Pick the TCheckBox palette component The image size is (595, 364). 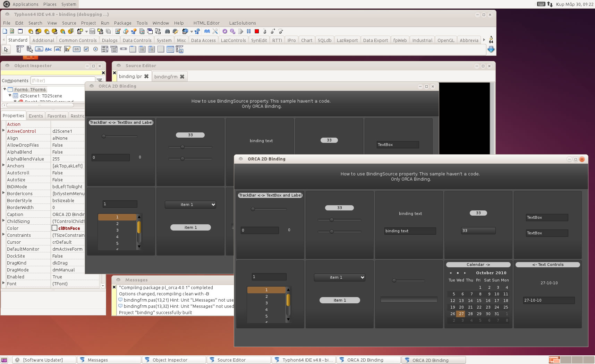click(86, 49)
